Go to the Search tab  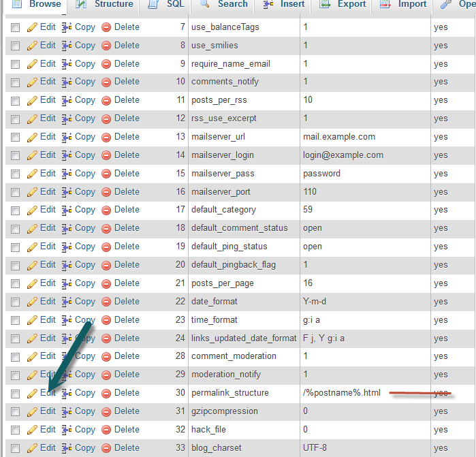coord(224,4)
